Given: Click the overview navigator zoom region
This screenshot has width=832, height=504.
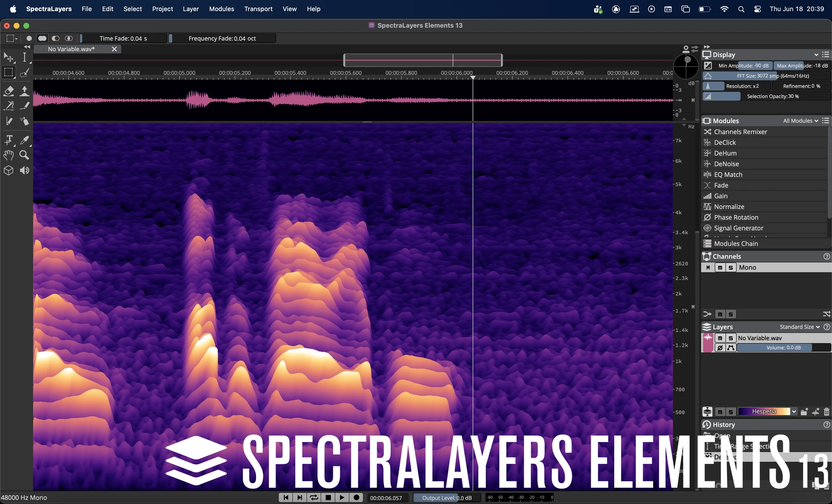Looking at the screenshot, I should 423,60.
